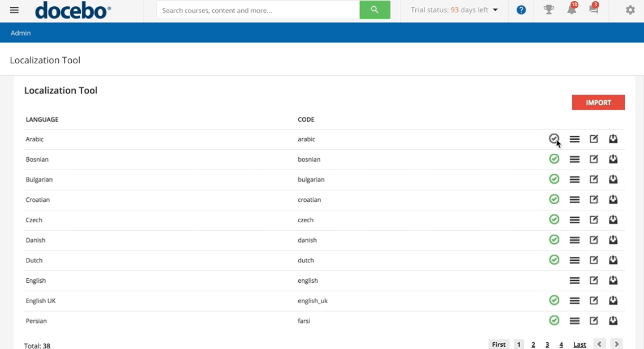The height and width of the screenshot is (349, 644).
Task: Open notifications bell with 10 alerts
Action: (571, 10)
